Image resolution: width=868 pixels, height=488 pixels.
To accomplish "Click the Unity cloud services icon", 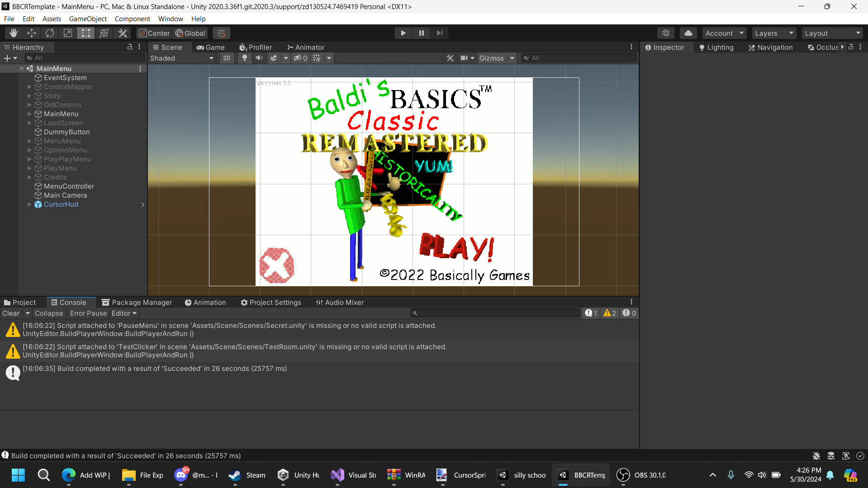I will click(x=688, y=33).
